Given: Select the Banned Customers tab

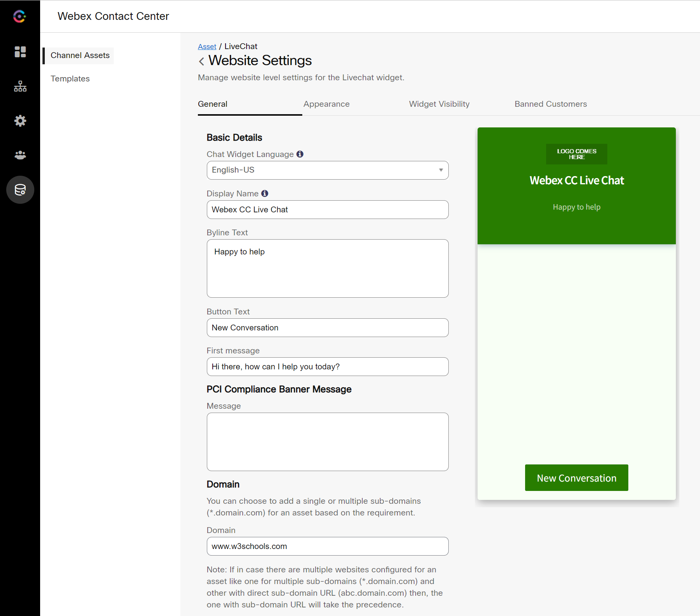Looking at the screenshot, I should pyautogui.click(x=550, y=104).
